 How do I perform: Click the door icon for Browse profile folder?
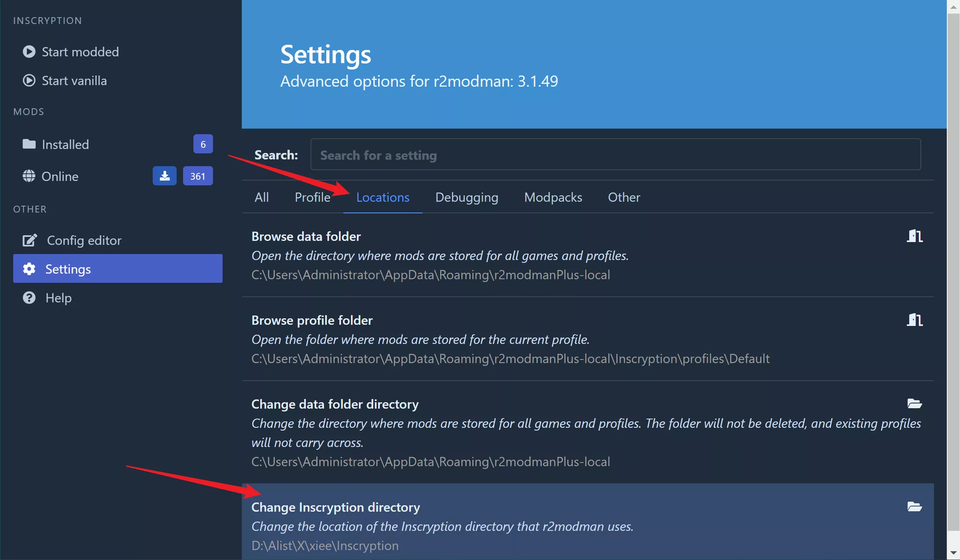[x=914, y=320]
